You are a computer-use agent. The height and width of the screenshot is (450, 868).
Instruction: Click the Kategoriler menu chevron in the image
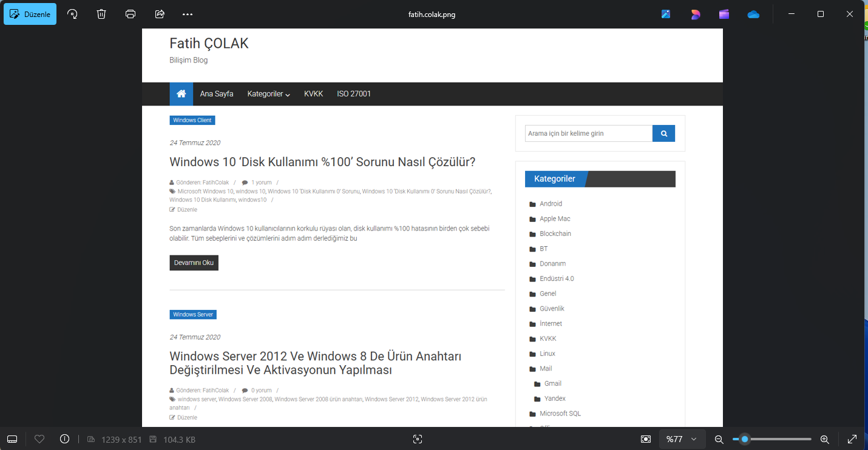point(288,95)
